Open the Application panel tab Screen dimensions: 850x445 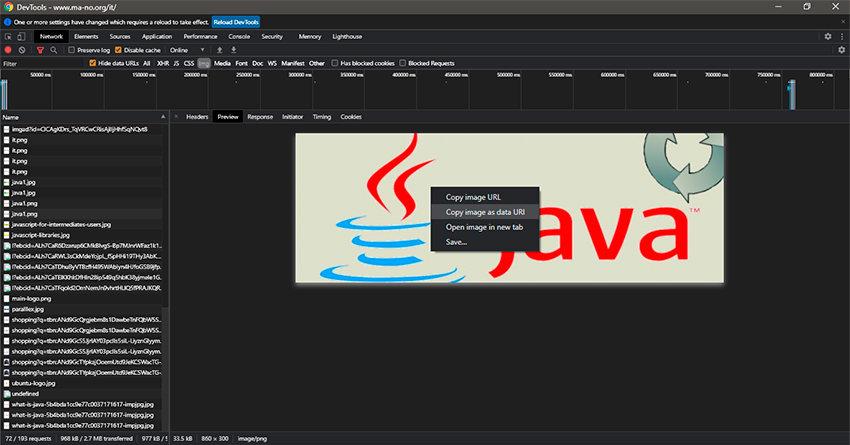point(157,37)
